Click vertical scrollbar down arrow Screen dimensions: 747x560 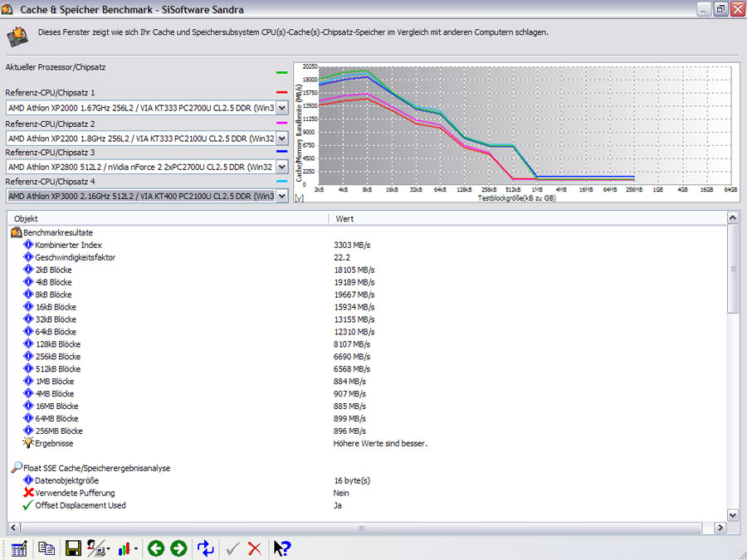(733, 514)
